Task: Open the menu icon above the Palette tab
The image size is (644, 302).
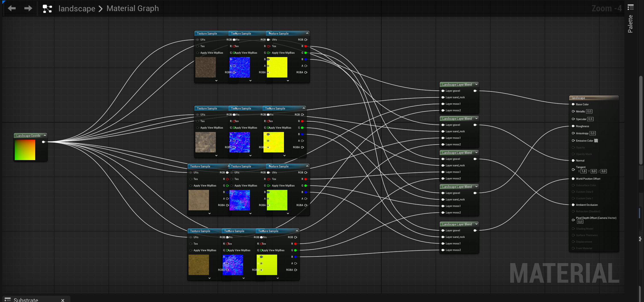Action: (x=630, y=7)
